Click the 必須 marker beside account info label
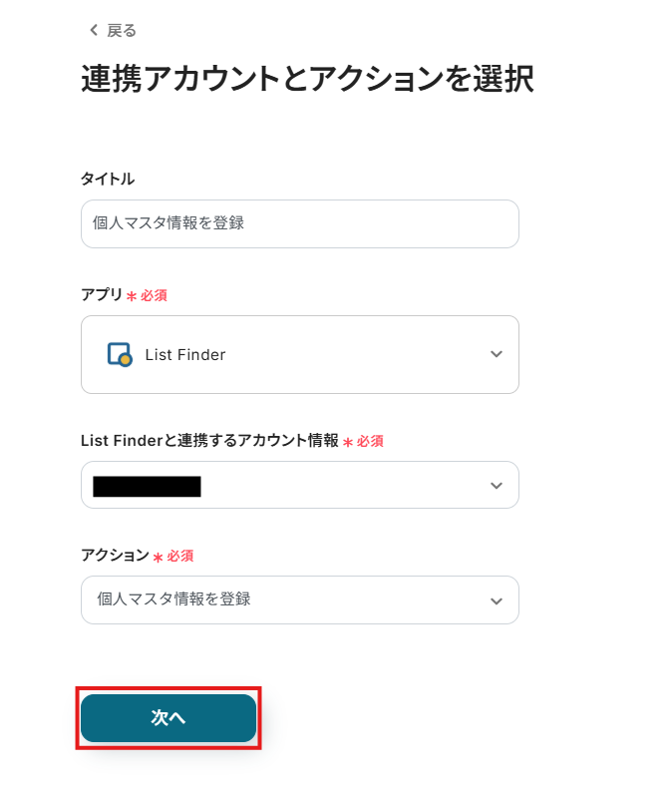672x792 pixels. tap(370, 441)
